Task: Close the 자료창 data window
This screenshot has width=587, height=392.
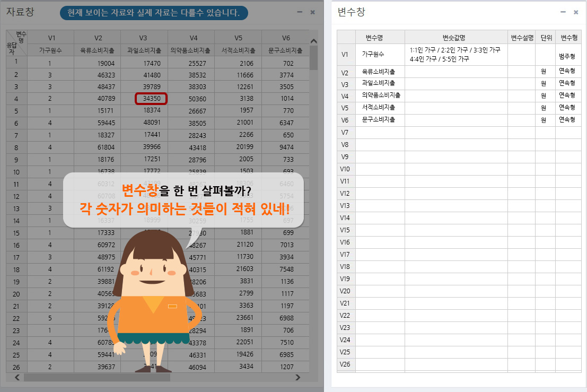Action: [x=313, y=12]
